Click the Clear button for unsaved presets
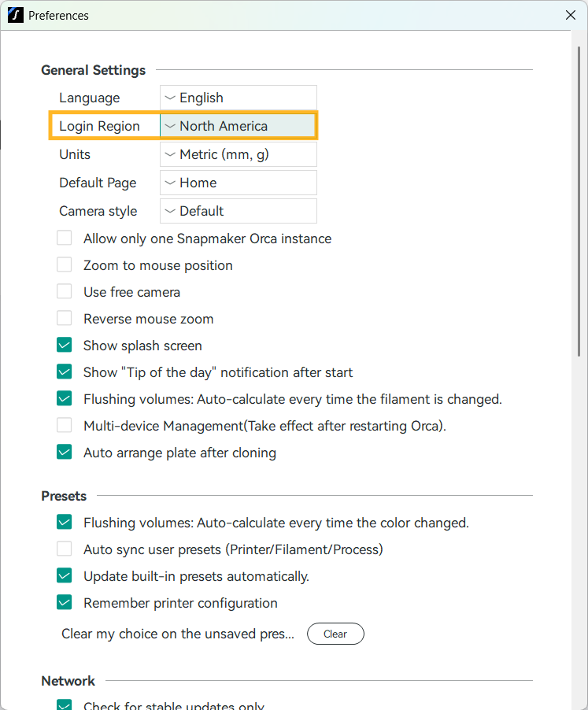 (335, 634)
